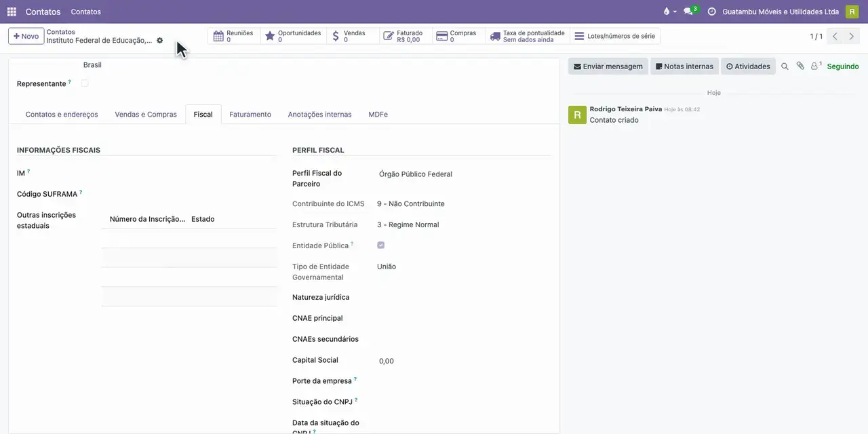Open Perfil Fiscal do Parceiro dropdown field
Viewport: 868px width, 434px height.
tap(464, 174)
